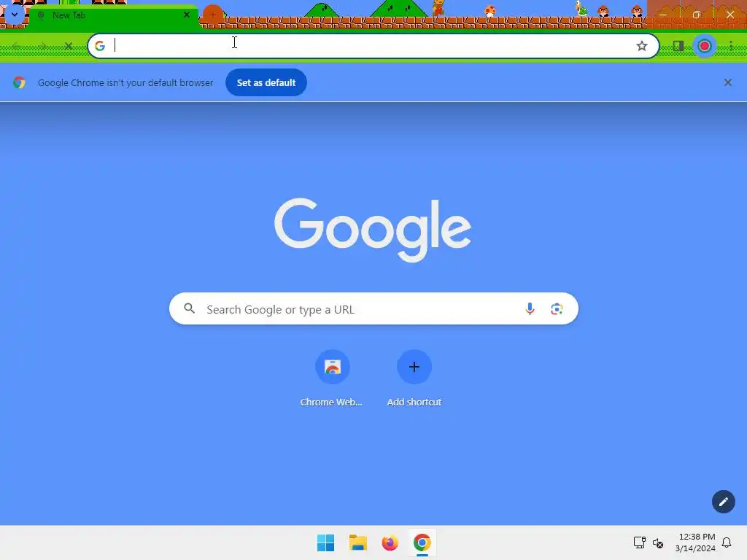Go back to the previous page

[16, 46]
